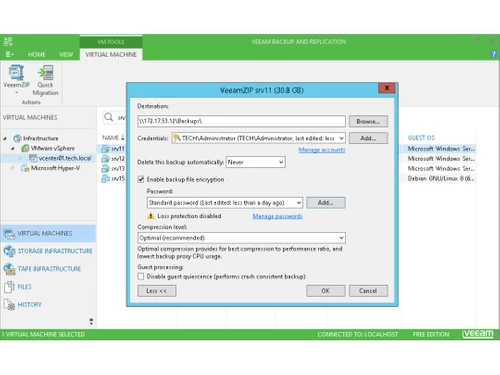Expand the vcenter01.tech.local node
This screenshot has width=500, height=375.
click(21, 158)
